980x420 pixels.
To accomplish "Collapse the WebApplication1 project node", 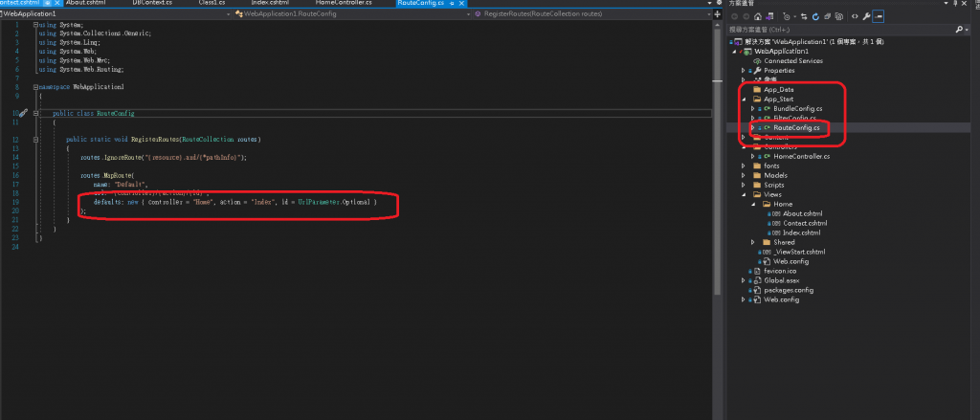I will (x=734, y=52).
